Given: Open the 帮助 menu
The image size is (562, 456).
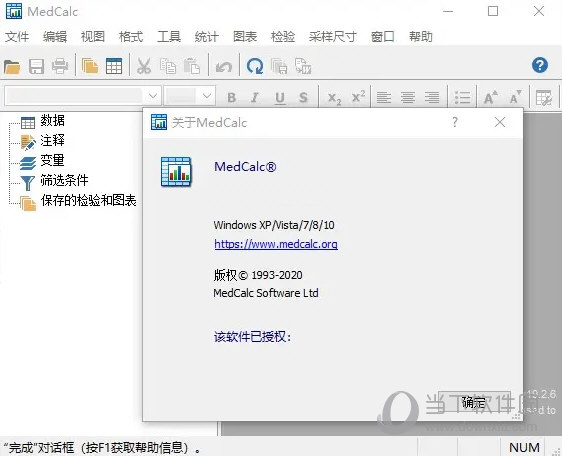Looking at the screenshot, I should coord(420,37).
